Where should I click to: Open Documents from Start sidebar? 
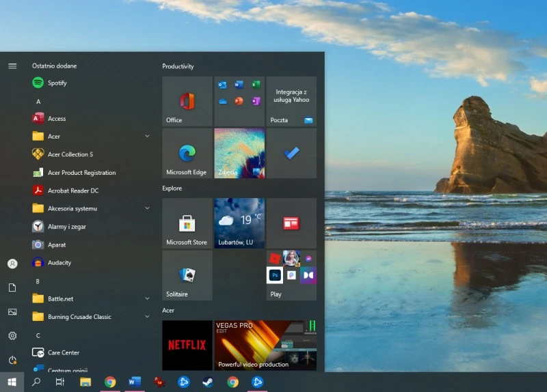point(12,288)
